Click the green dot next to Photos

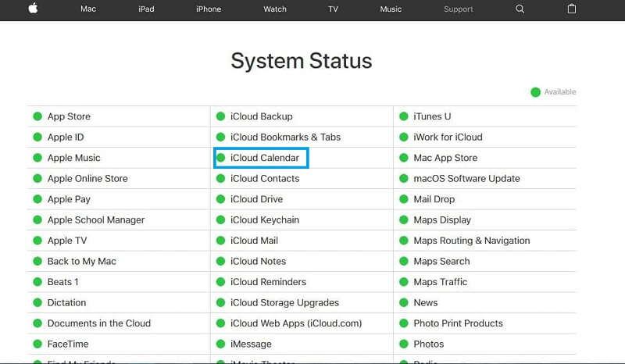coord(404,344)
